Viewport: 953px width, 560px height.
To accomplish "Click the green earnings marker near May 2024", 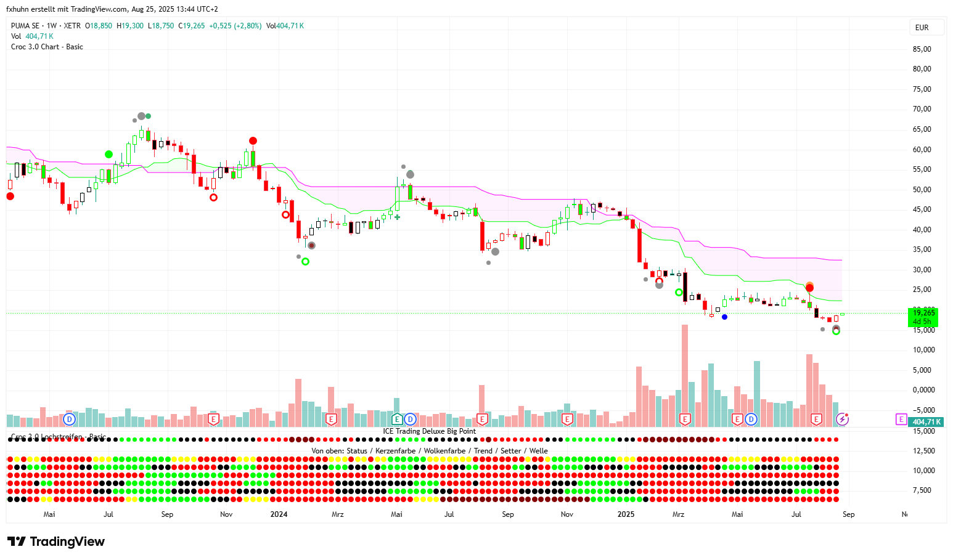I will (x=397, y=420).
